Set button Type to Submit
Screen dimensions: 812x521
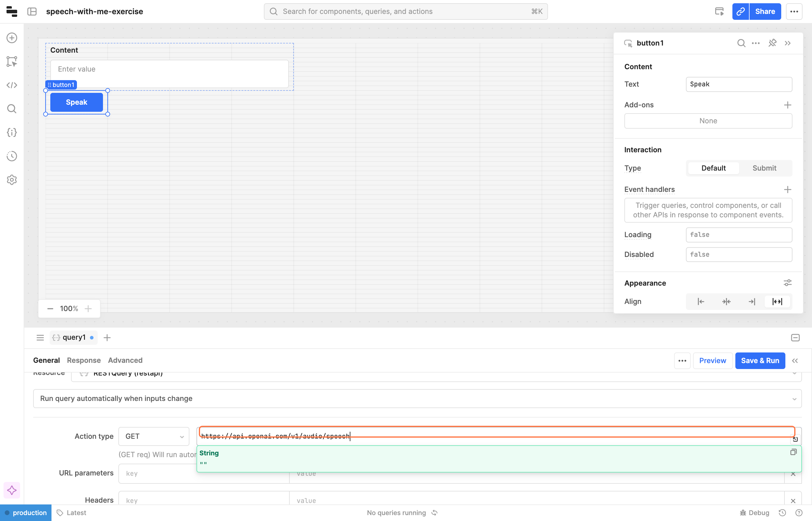tap(764, 168)
